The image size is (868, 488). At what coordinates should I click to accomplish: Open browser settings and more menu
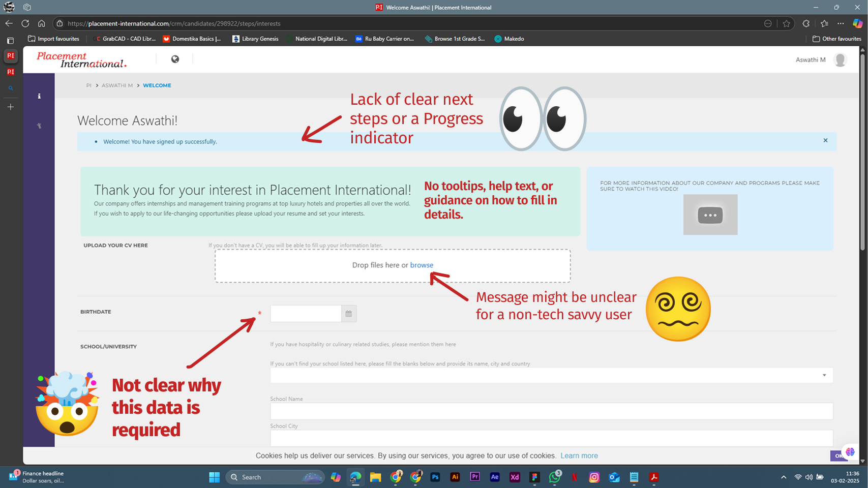(x=841, y=23)
